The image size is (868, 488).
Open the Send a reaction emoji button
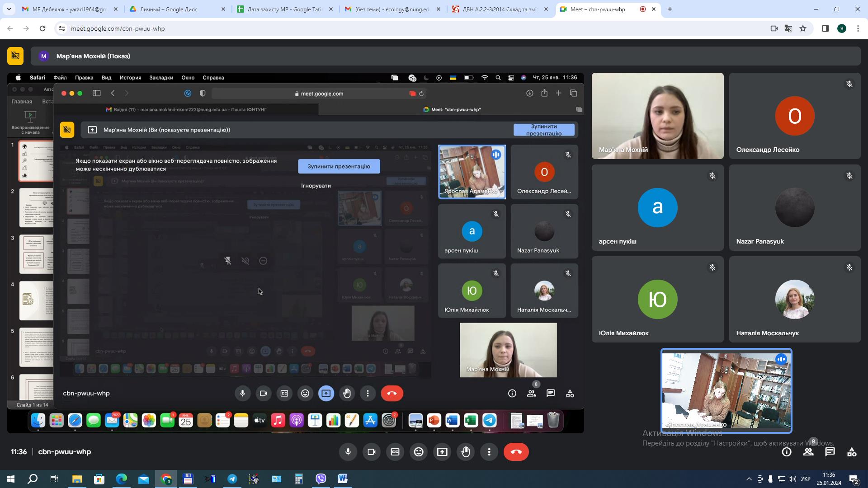(x=419, y=452)
